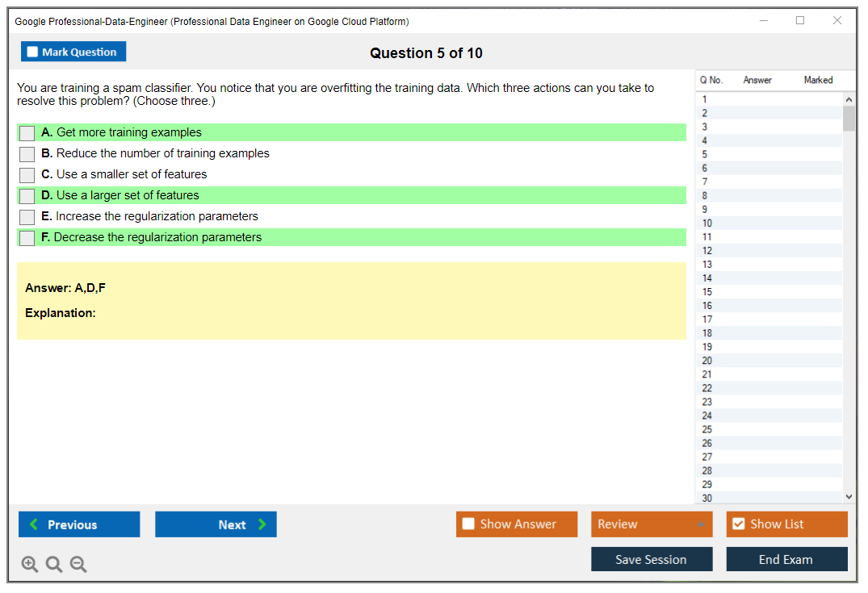
Task: Uncheck the Show List option
Action: (x=738, y=524)
